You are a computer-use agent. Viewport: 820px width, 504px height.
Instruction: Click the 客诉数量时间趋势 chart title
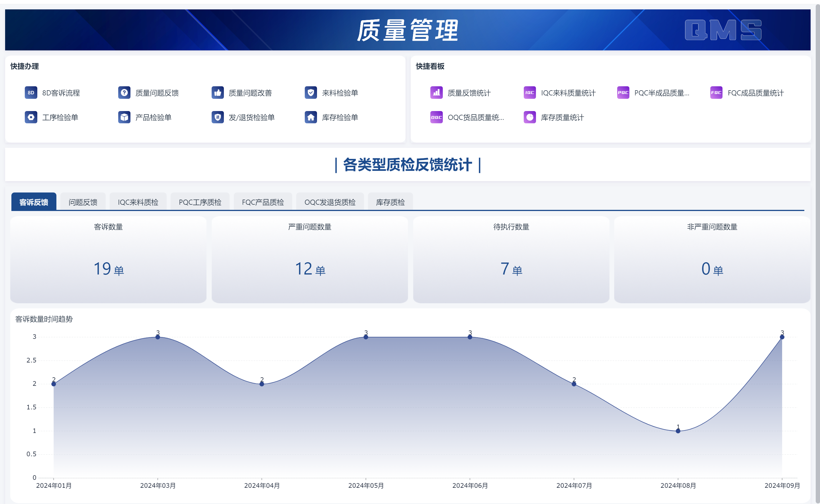point(44,319)
